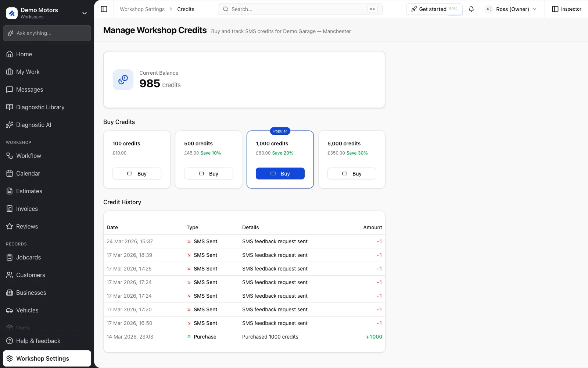The width and height of the screenshot is (588, 368).
Task: Open Invoices
Action: [47, 209]
